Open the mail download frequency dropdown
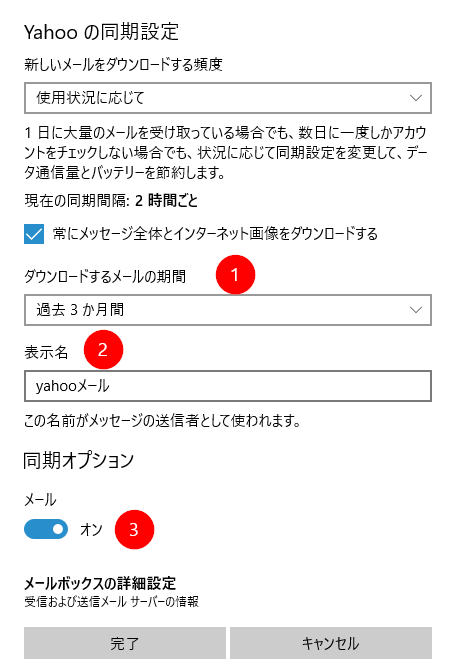The width and height of the screenshot is (456, 669). pyautogui.click(x=228, y=98)
